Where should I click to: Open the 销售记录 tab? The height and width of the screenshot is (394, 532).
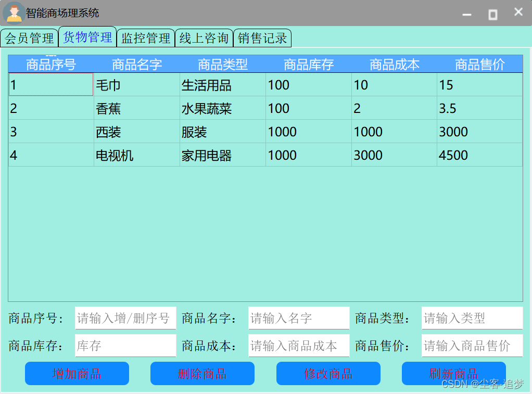(262, 38)
